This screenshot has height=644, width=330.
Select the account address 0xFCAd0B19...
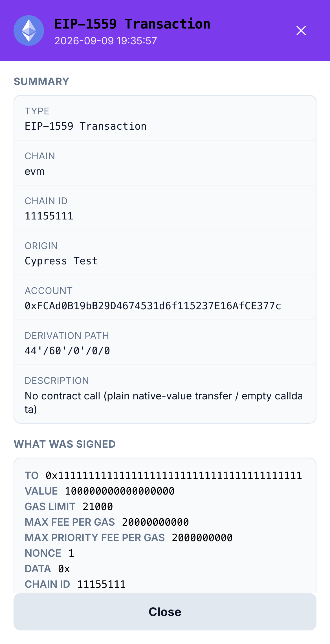[153, 306]
